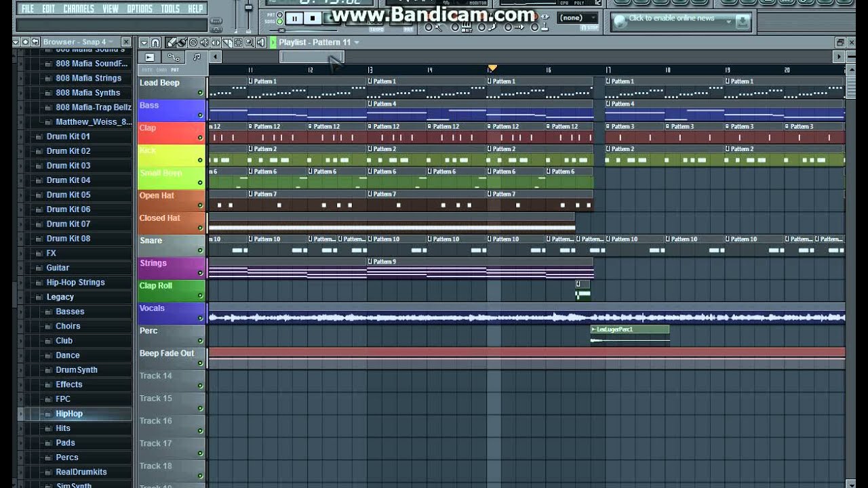The height and width of the screenshot is (488, 868).
Task: Select the HipHop folder in browser
Action: pos(69,413)
